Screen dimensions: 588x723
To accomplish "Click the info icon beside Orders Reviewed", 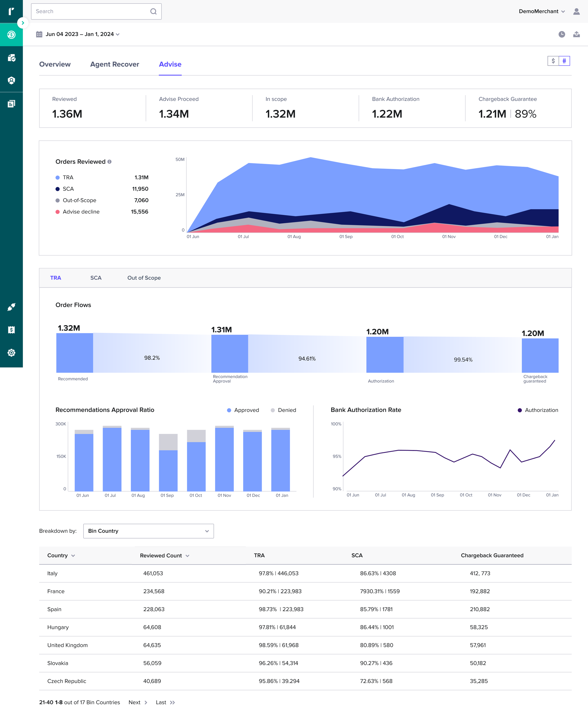I will coord(109,162).
